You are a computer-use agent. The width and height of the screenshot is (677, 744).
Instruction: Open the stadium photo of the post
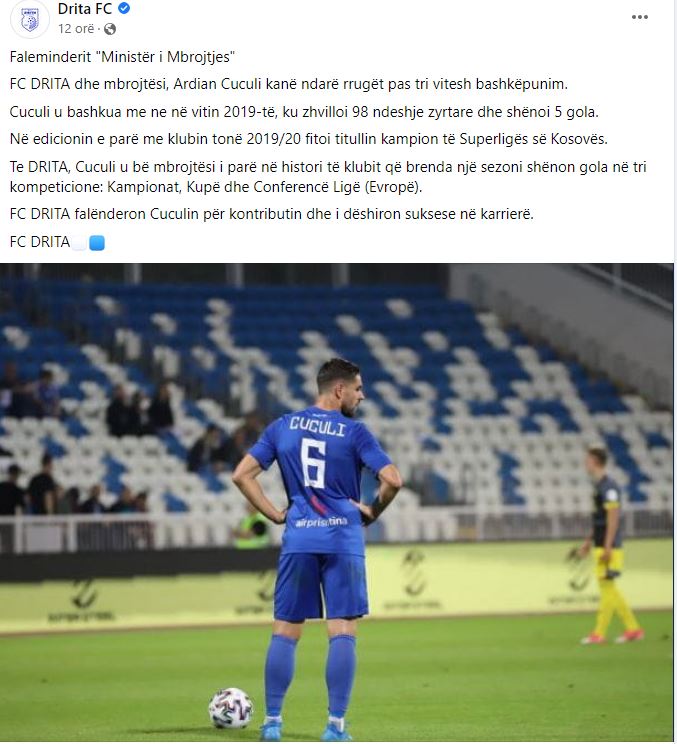(337, 502)
